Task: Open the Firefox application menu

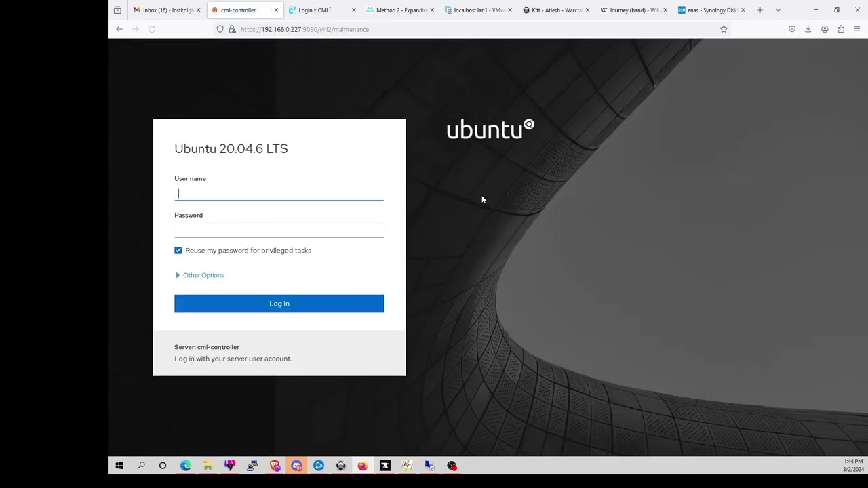Action: click(857, 29)
